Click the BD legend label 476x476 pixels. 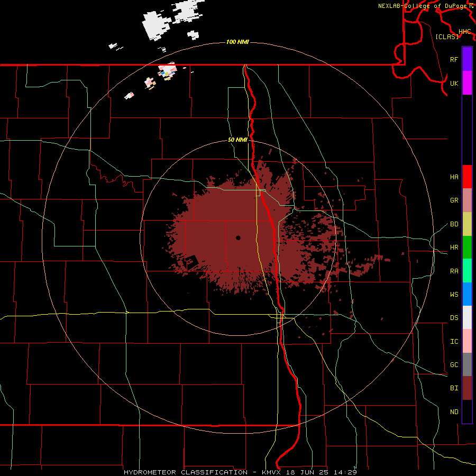[x=454, y=224]
